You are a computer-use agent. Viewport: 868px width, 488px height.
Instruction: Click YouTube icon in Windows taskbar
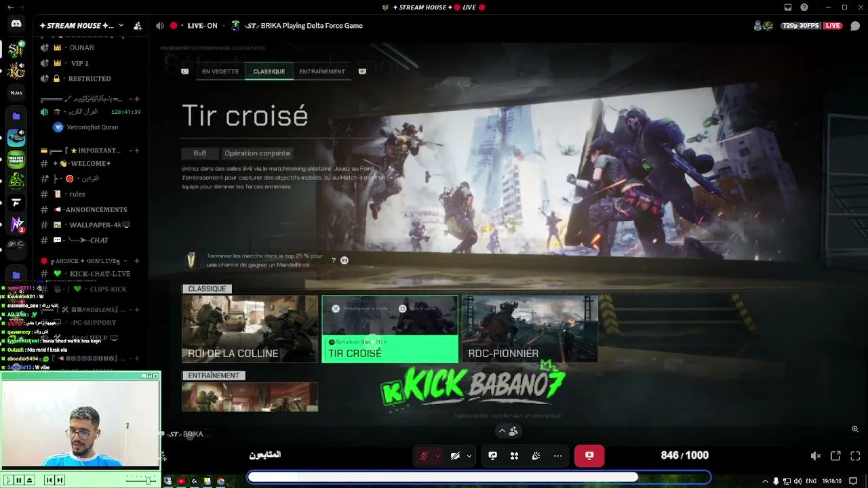(181, 481)
